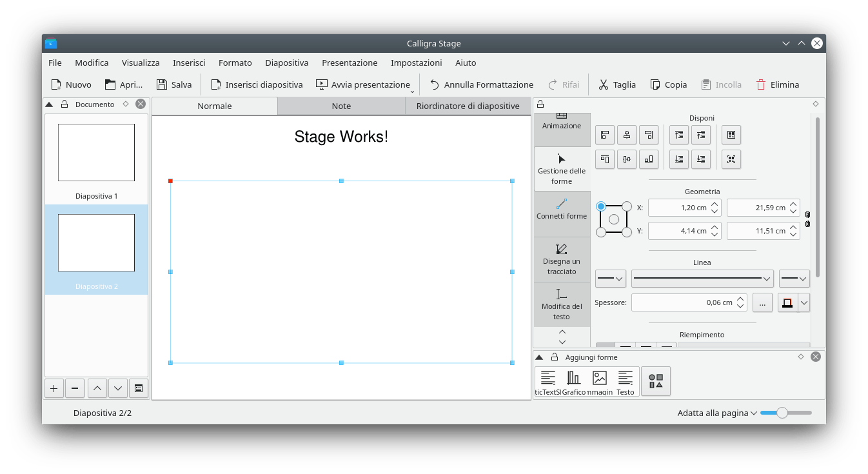868x474 pixels.
Task: Click the zoom slider handle in status bar
Action: tap(782, 413)
